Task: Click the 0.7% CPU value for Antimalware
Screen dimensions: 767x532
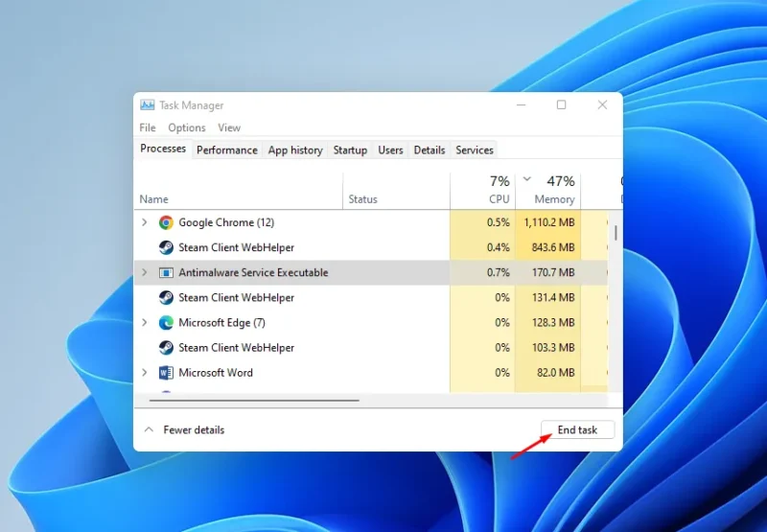Action: (x=498, y=272)
